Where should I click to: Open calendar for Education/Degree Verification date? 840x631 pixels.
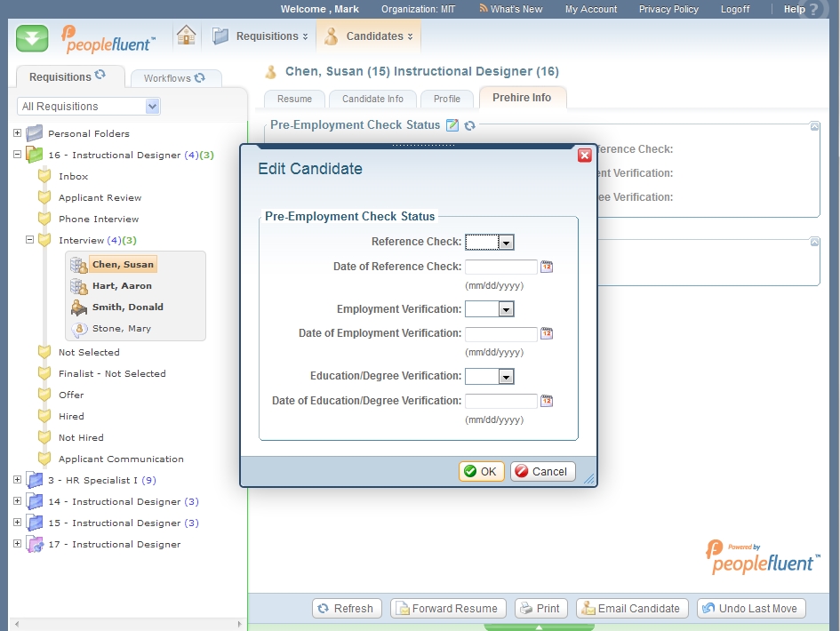pyautogui.click(x=547, y=401)
